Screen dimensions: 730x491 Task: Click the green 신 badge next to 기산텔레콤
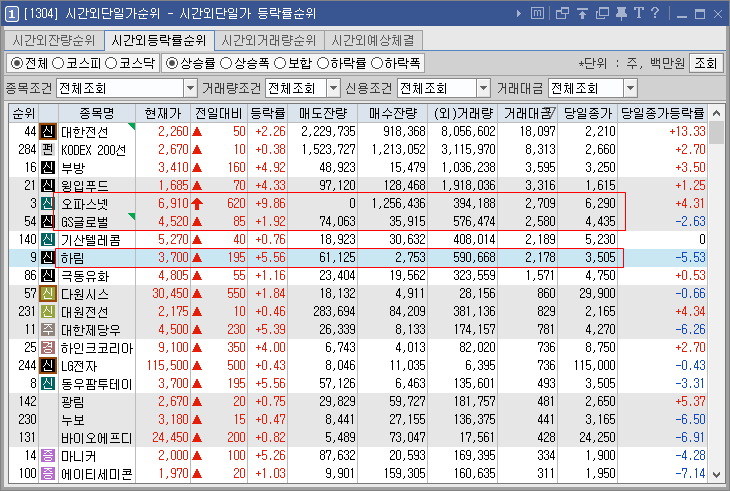tap(48, 240)
